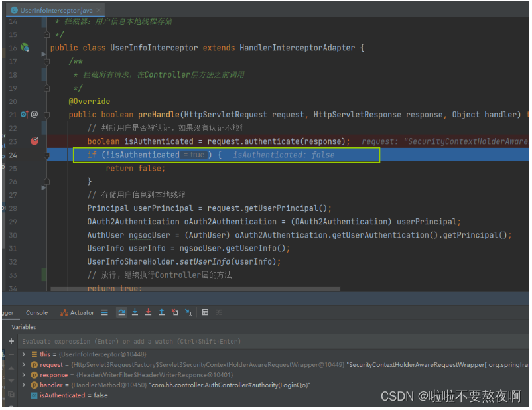Close the UserInfoInterceptor.java tab
Image resolution: width=532 pixels, height=410 pixels.
coord(98,11)
